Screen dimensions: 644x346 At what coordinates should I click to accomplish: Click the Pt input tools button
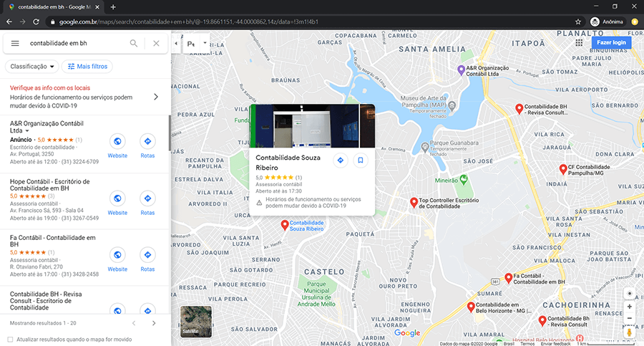click(191, 44)
